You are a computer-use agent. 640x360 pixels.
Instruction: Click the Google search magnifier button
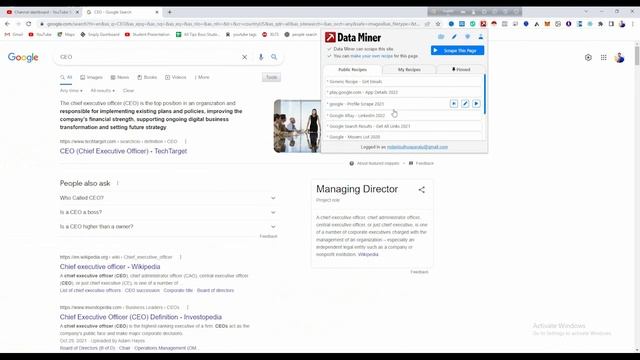click(274, 57)
